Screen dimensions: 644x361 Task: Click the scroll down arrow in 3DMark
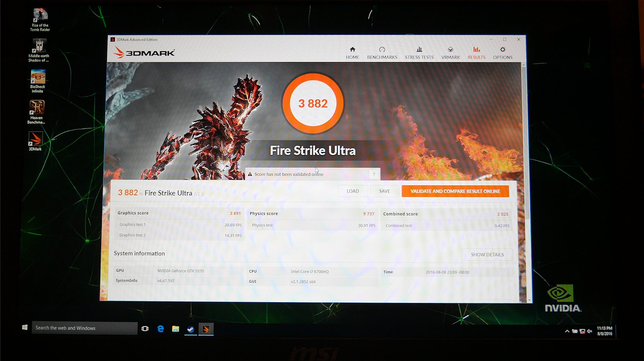(529, 300)
